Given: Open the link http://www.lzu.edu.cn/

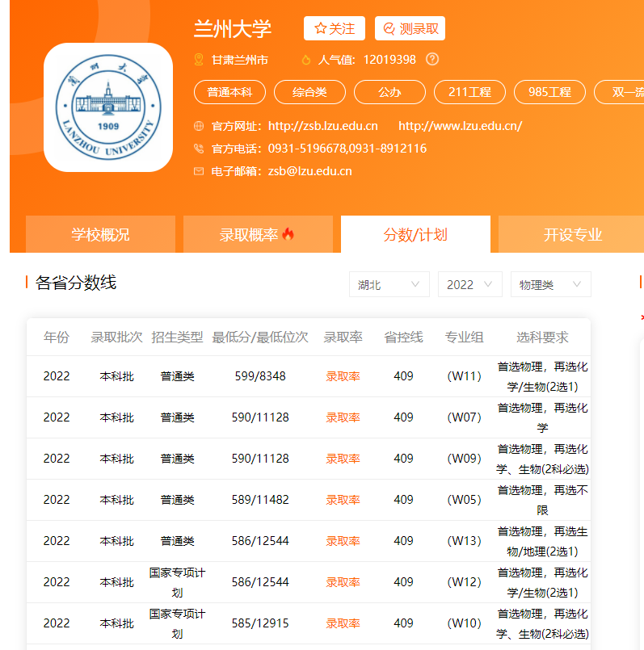Looking at the screenshot, I should click(461, 126).
